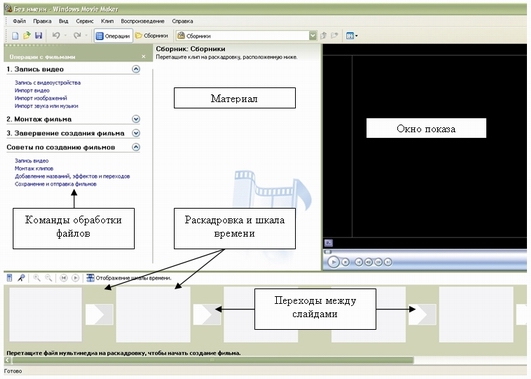
Task: Click the scrollbar left arrow
Action: (x=7, y=360)
